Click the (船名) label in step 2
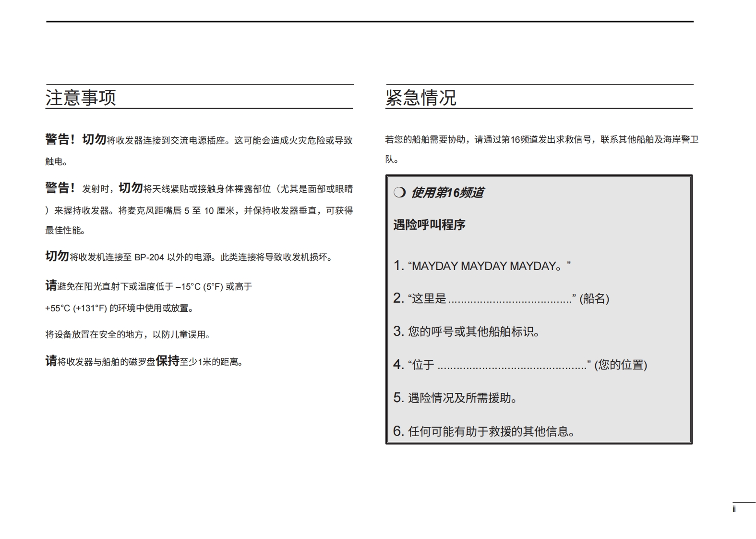 tap(594, 299)
